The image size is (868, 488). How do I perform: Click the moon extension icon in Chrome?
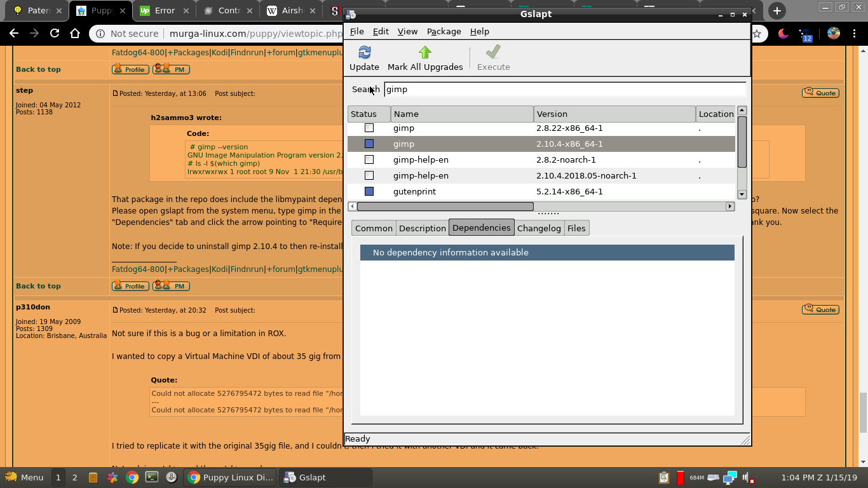pyautogui.click(x=783, y=34)
